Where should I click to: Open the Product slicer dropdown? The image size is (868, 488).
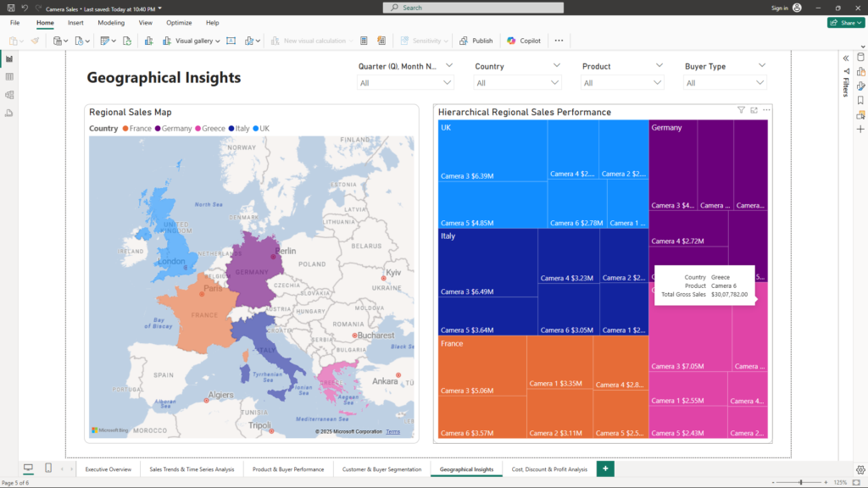tap(658, 82)
